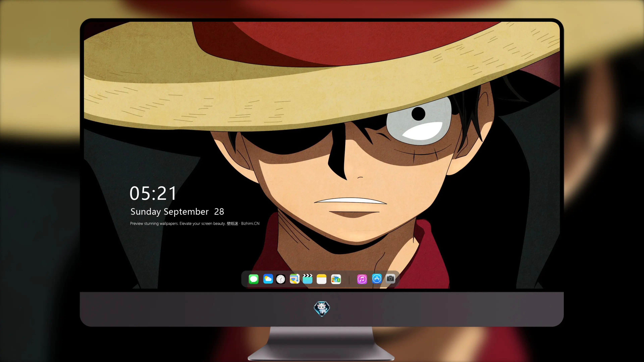Viewport: 644px width, 362px height.
Task: Click the 05:21 clock time display
Action: (153, 193)
